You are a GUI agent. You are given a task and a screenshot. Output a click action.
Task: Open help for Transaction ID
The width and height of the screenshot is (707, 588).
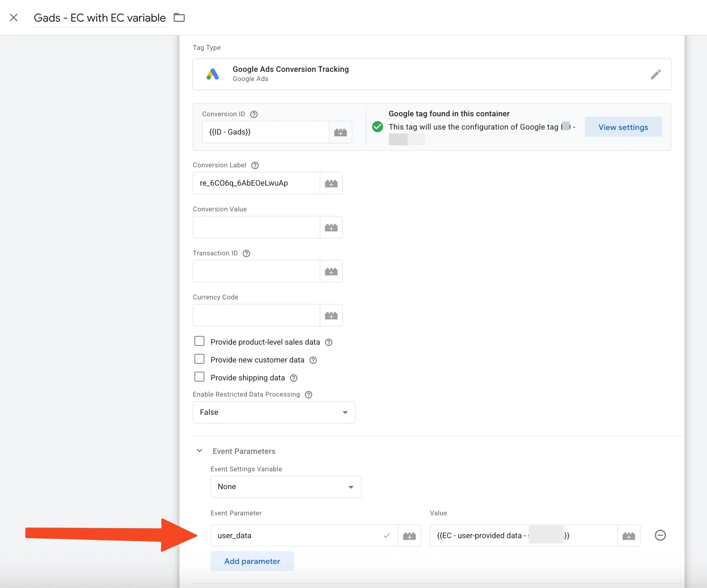[246, 253]
